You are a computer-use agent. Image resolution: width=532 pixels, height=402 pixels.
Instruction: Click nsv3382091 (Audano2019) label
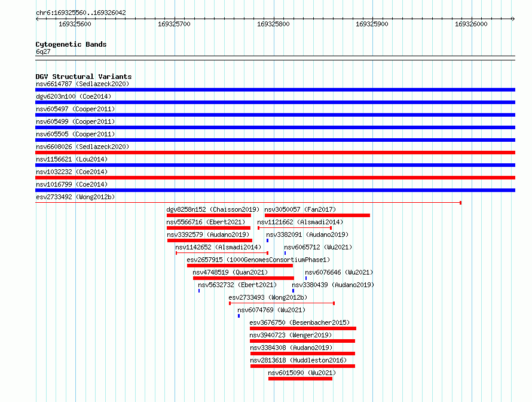(x=307, y=234)
